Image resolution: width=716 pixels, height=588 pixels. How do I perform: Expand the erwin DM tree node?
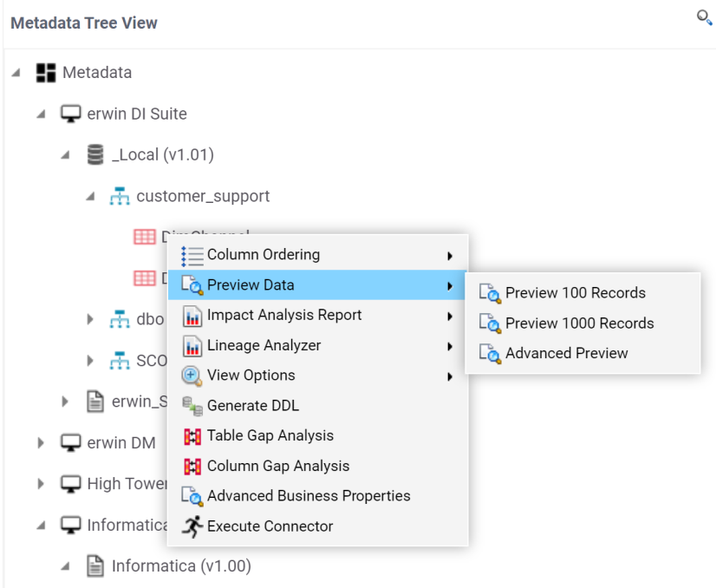41,443
